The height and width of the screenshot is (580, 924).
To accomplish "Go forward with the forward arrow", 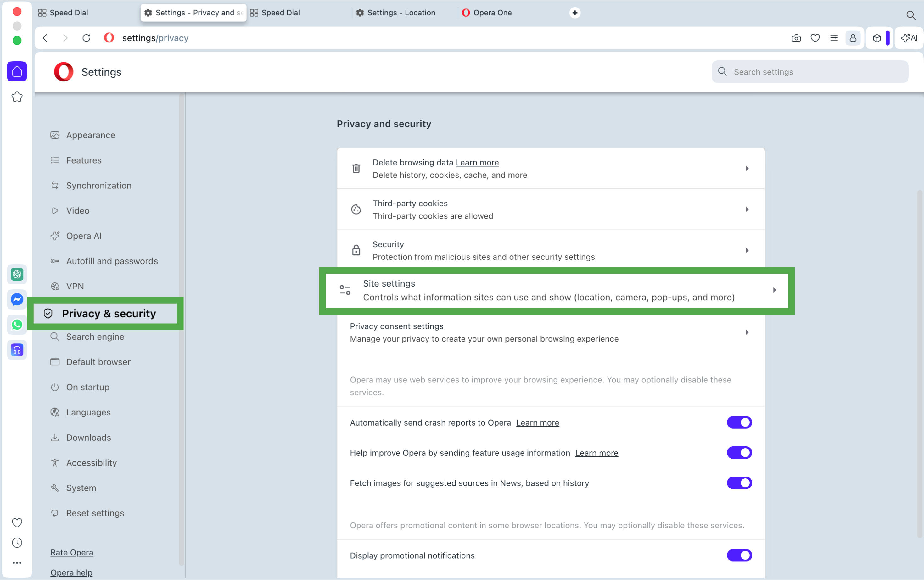I will tap(65, 38).
